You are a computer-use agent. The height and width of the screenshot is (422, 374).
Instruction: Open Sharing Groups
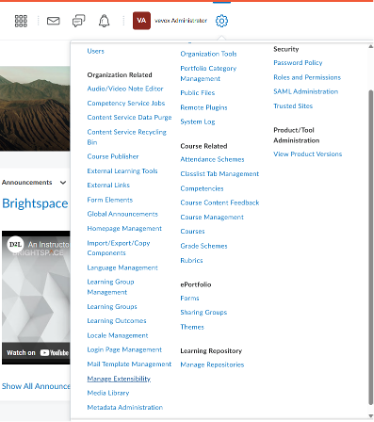click(x=204, y=313)
